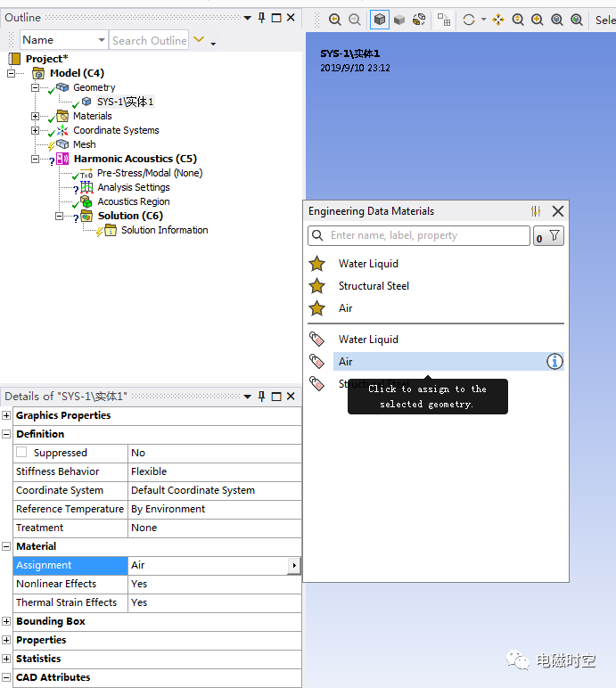Click the star beside favorite Air
This screenshot has height=688, width=616.
pyautogui.click(x=316, y=308)
